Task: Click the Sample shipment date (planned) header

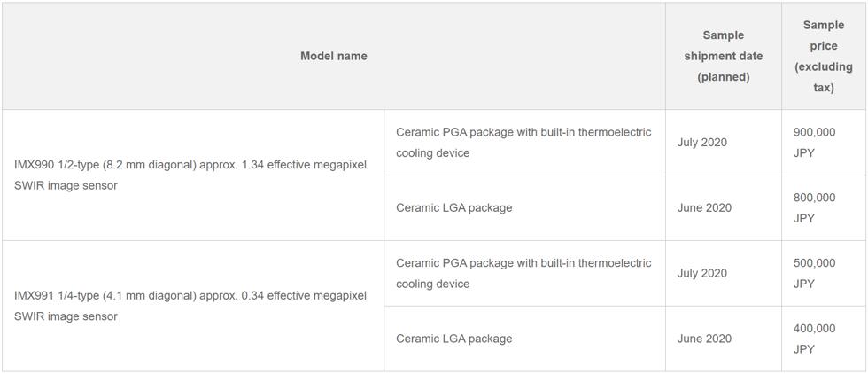Action: point(723,56)
